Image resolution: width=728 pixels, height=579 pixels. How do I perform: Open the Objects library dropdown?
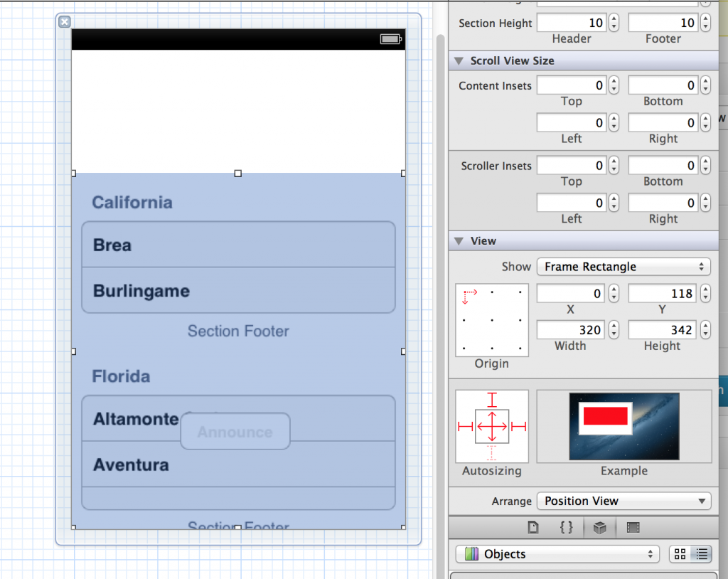[557, 554]
